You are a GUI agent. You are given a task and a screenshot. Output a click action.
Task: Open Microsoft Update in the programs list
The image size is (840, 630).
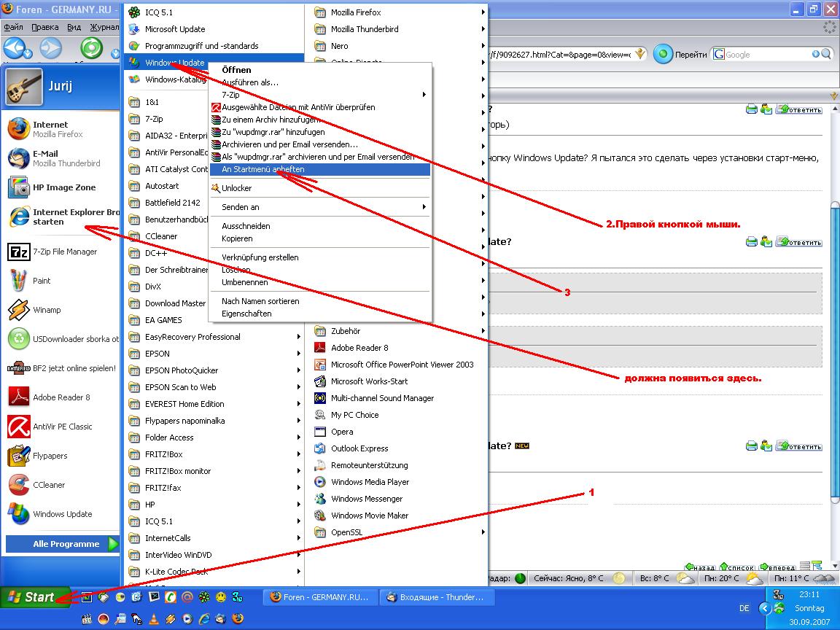coord(214,29)
